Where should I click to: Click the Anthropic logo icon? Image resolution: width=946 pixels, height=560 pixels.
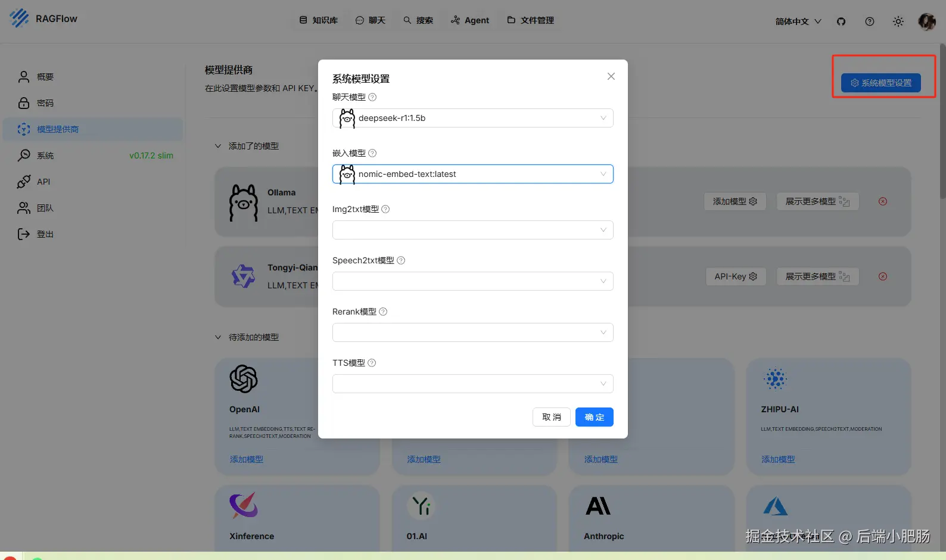598,506
